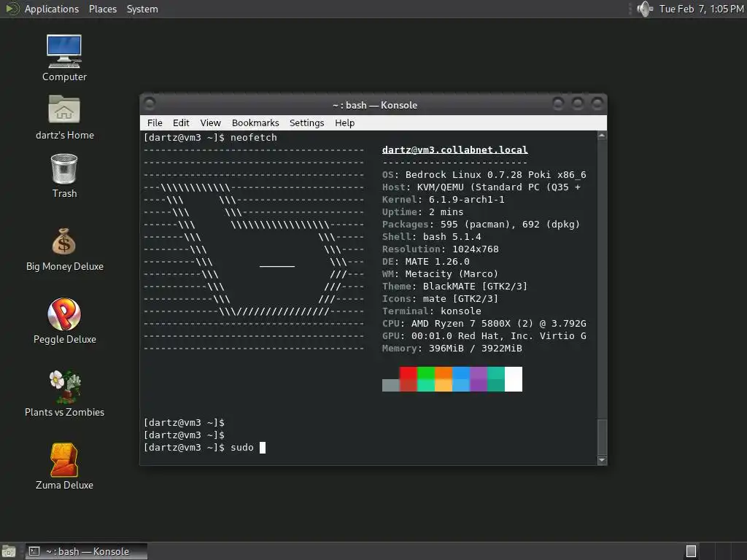Click the GPU: Red Hat Virtio line
The image size is (747, 560).
pyautogui.click(x=484, y=335)
